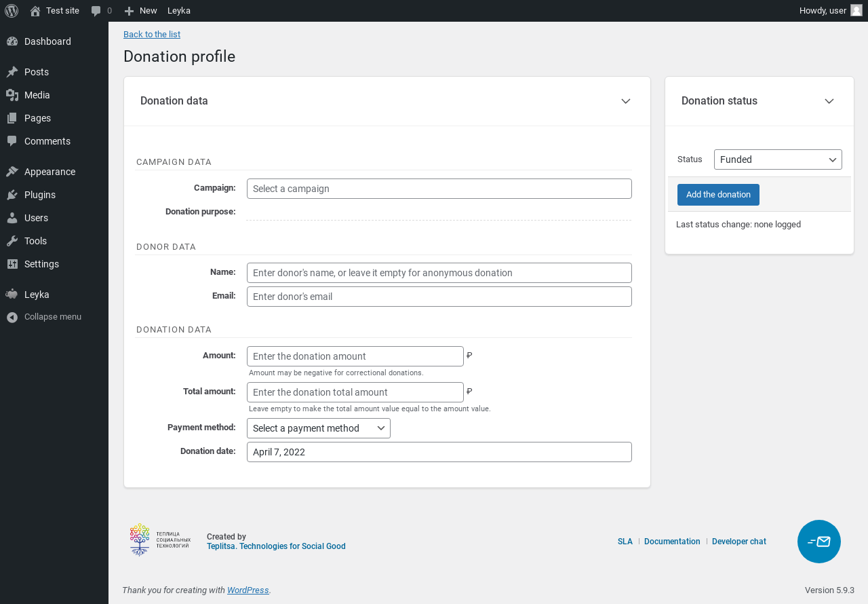
Task: Click the Collapse menu arrow icon
Action: 12,317
